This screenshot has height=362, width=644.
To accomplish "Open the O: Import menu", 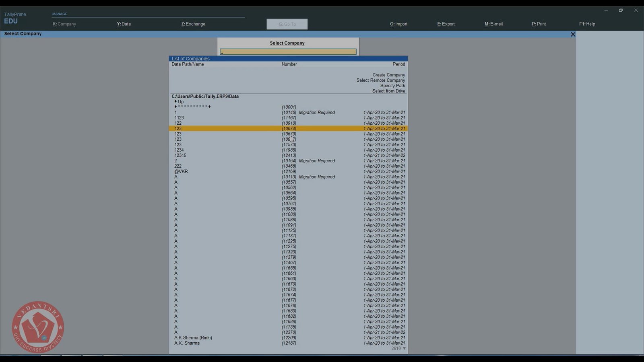I will (x=398, y=24).
